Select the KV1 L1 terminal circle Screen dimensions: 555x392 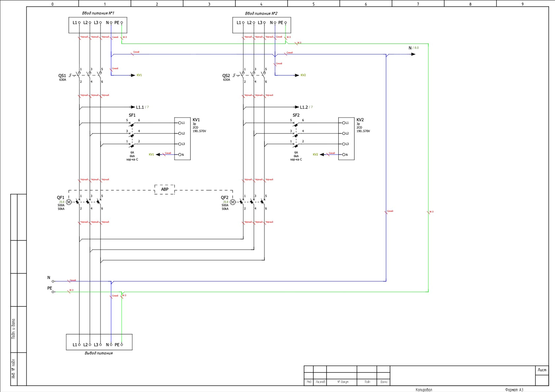click(x=180, y=123)
